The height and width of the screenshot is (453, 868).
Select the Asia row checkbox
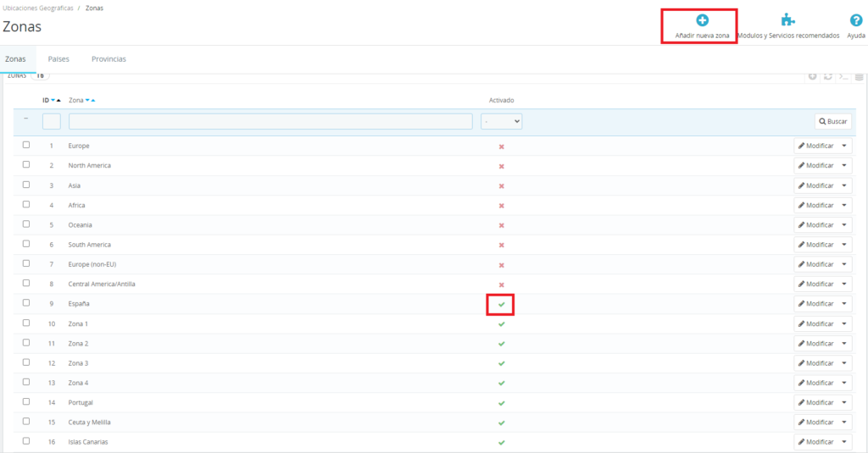coord(26,185)
